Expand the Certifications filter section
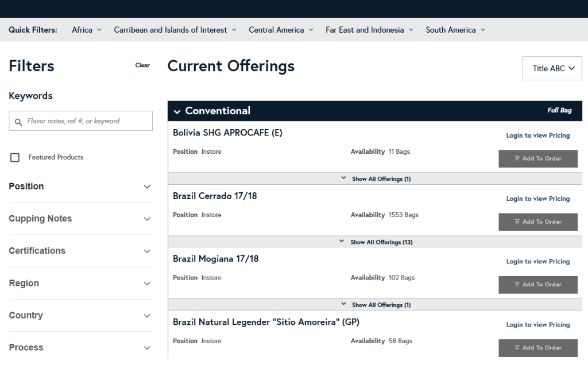 [80, 251]
